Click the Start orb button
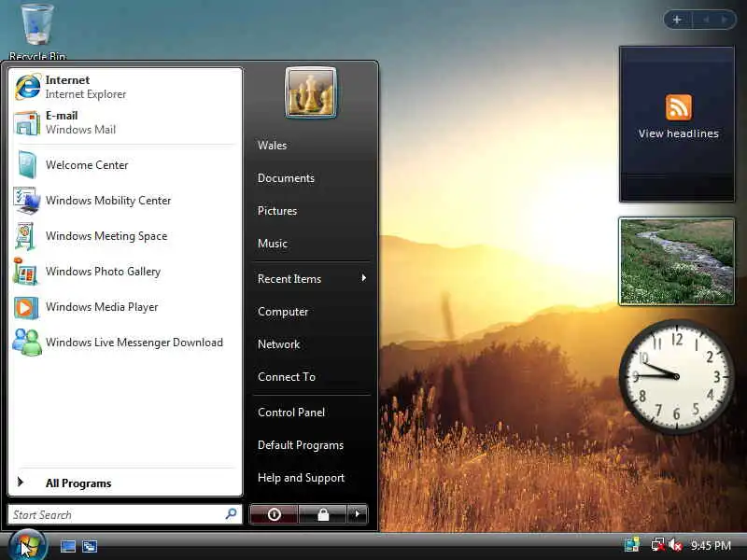 click(x=27, y=546)
